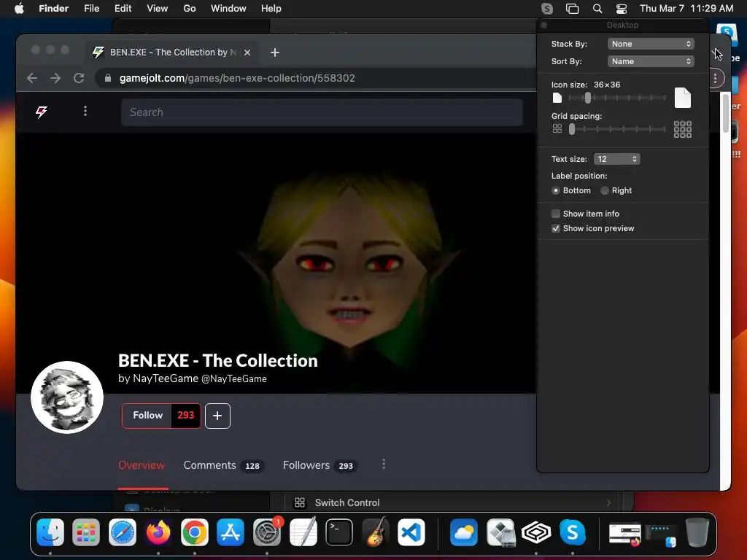Select Bottom label position

click(x=555, y=190)
